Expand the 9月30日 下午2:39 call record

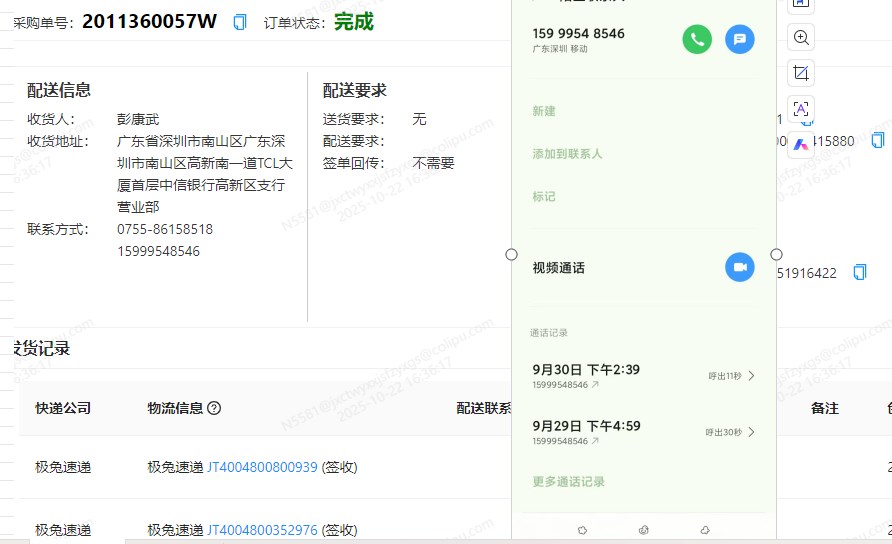(751, 376)
